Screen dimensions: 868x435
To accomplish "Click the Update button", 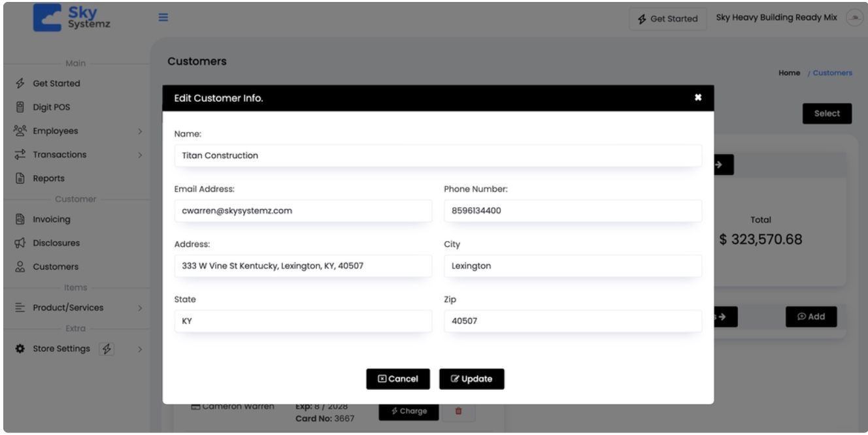I will (472, 379).
